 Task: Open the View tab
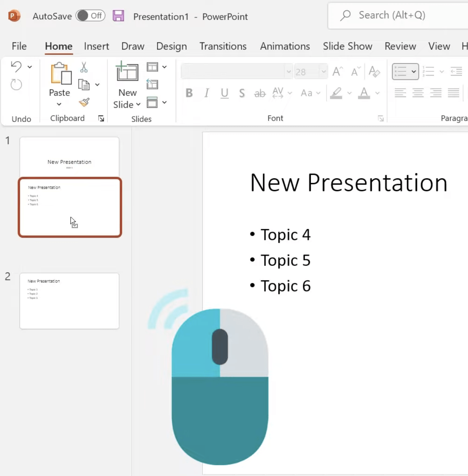click(x=439, y=46)
